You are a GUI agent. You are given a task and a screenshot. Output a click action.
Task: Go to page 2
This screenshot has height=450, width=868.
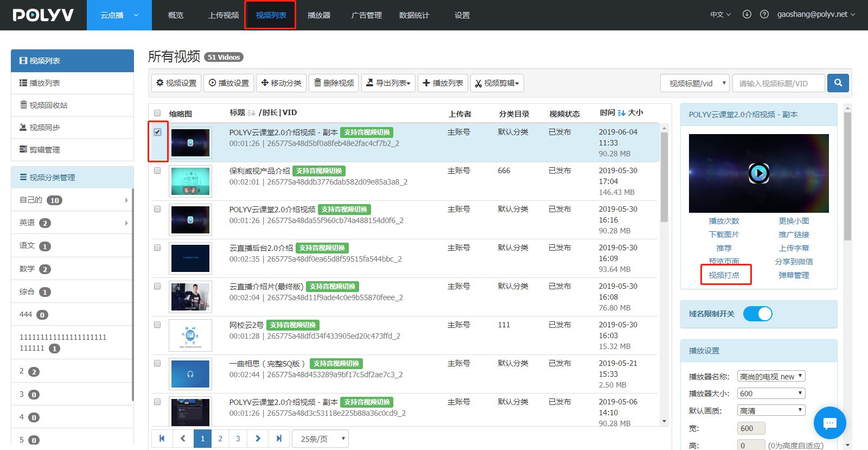point(220,439)
